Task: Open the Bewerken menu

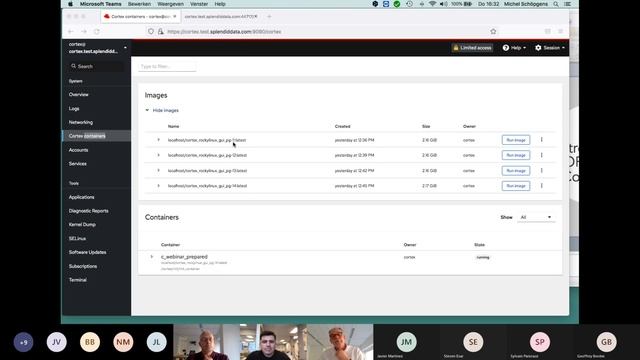Action: (139, 4)
